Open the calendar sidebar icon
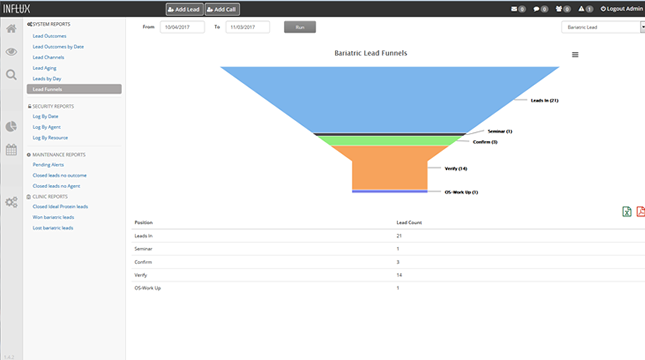This screenshot has height=360, width=645. click(12, 150)
